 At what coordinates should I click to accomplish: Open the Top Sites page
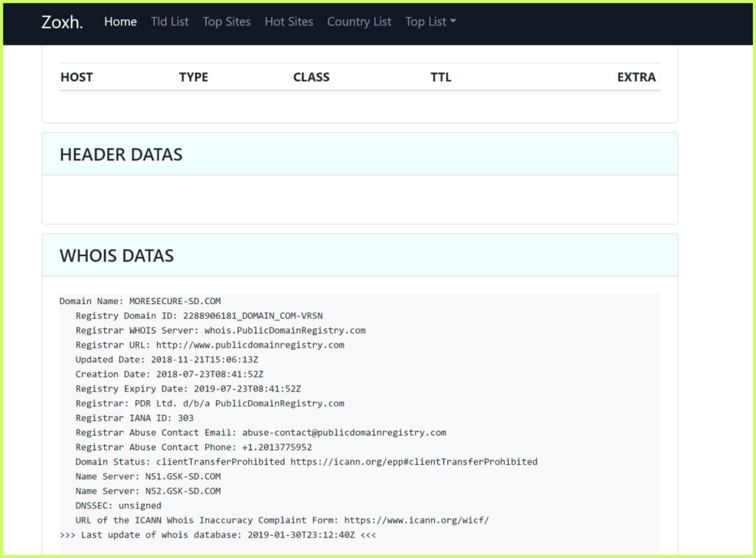pos(227,21)
